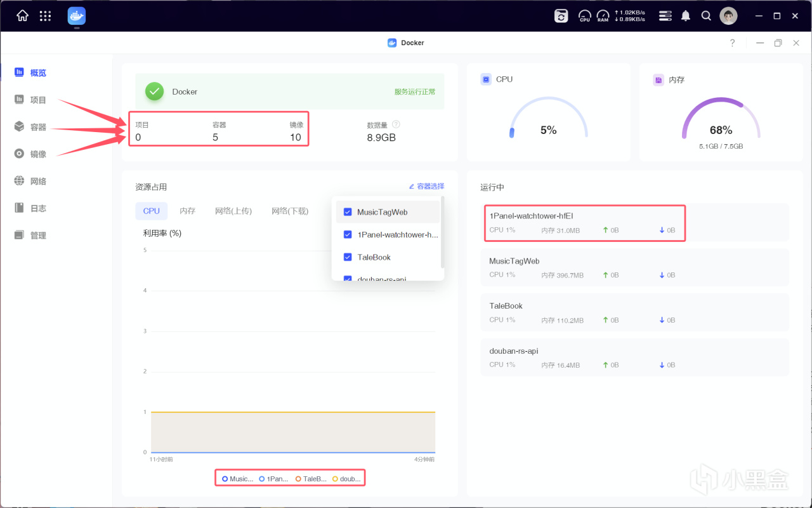Go to the desktop home icon
Viewport: 812px width, 508px height.
point(22,16)
